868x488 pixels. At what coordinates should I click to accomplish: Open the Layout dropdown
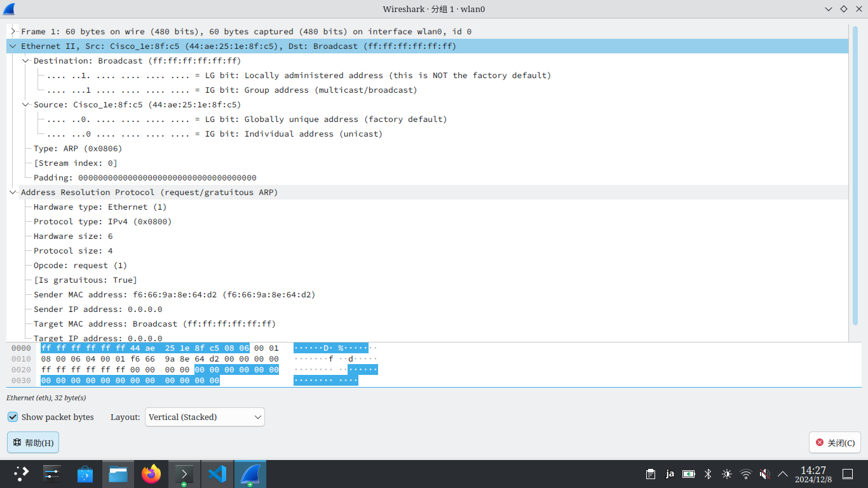pos(205,417)
